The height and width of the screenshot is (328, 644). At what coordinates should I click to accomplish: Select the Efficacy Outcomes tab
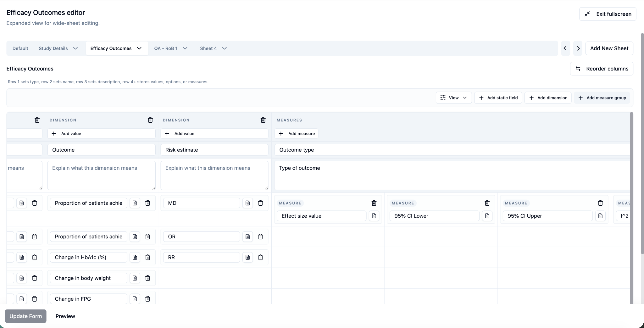[x=111, y=48]
